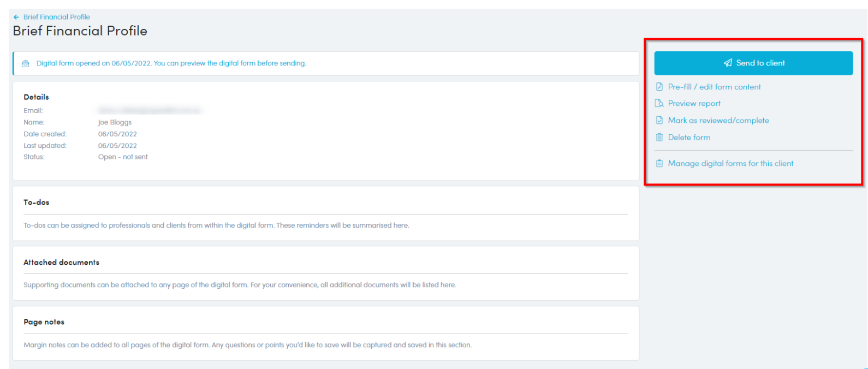Click the Page notes section heading
The height and width of the screenshot is (369, 868).
tap(44, 322)
